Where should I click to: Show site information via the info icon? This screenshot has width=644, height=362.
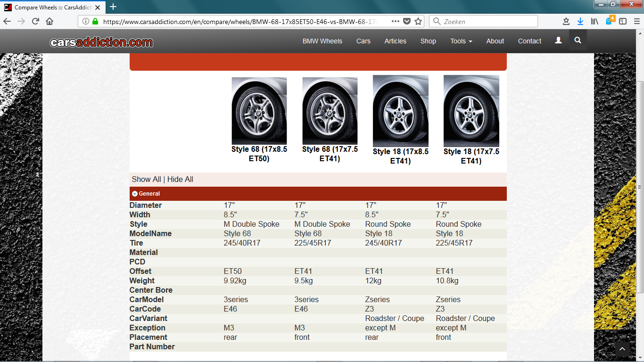(x=86, y=21)
